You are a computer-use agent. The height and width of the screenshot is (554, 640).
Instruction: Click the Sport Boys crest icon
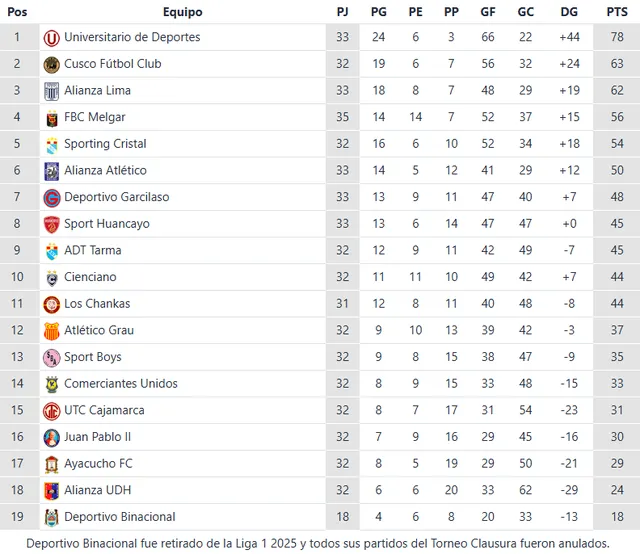[x=51, y=357]
